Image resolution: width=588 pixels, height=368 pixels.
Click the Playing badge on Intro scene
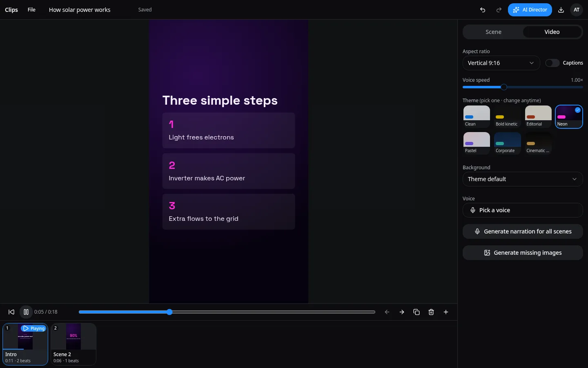pyautogui.click(x=33, y=328)
